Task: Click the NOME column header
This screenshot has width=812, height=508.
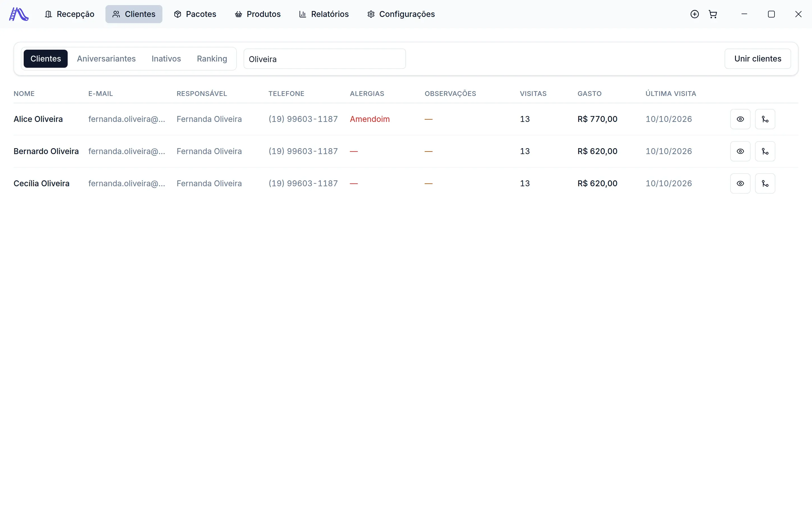Action: [x=24, y=94]
